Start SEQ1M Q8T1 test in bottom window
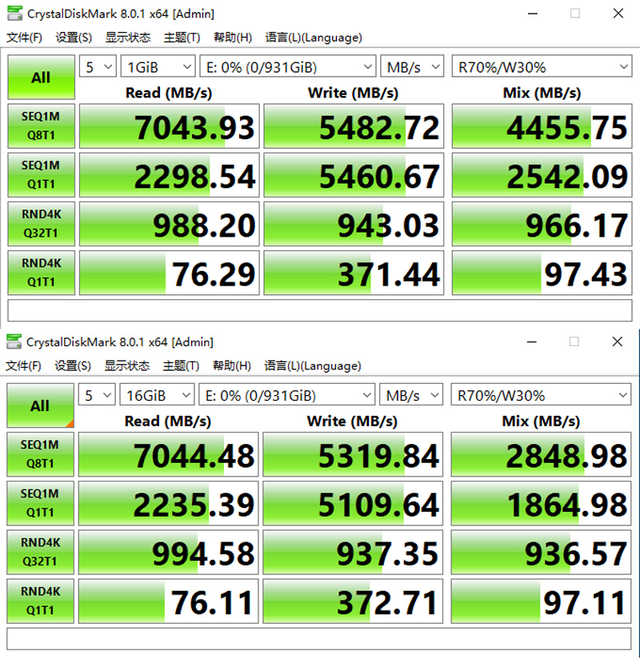This screenshot has width=640, height=667. click(x=40, y=454)
